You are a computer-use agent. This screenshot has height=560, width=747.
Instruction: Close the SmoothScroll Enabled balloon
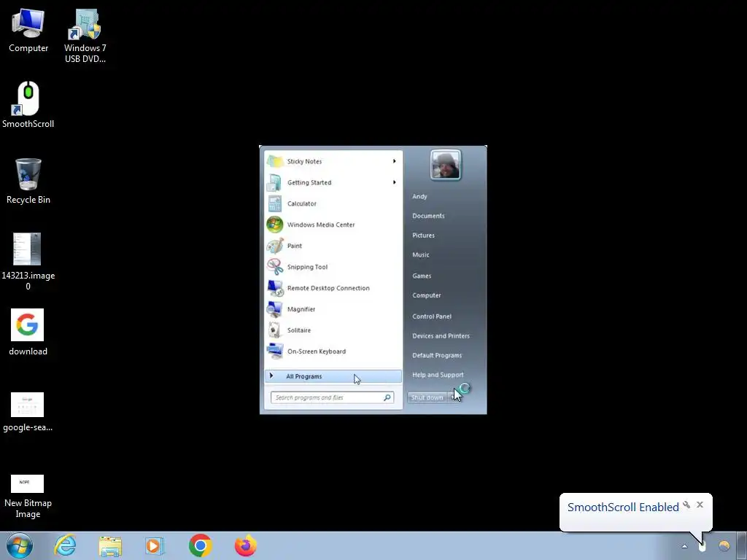point(700,505)
